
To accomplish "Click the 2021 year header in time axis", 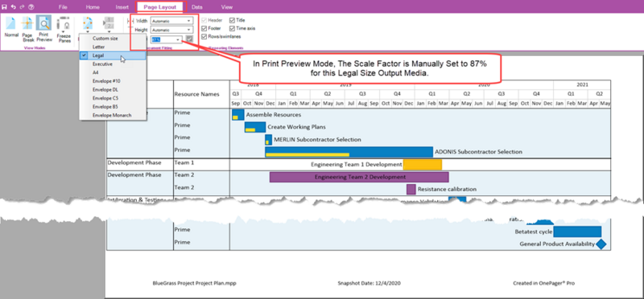I will click(x=582, y=85).
